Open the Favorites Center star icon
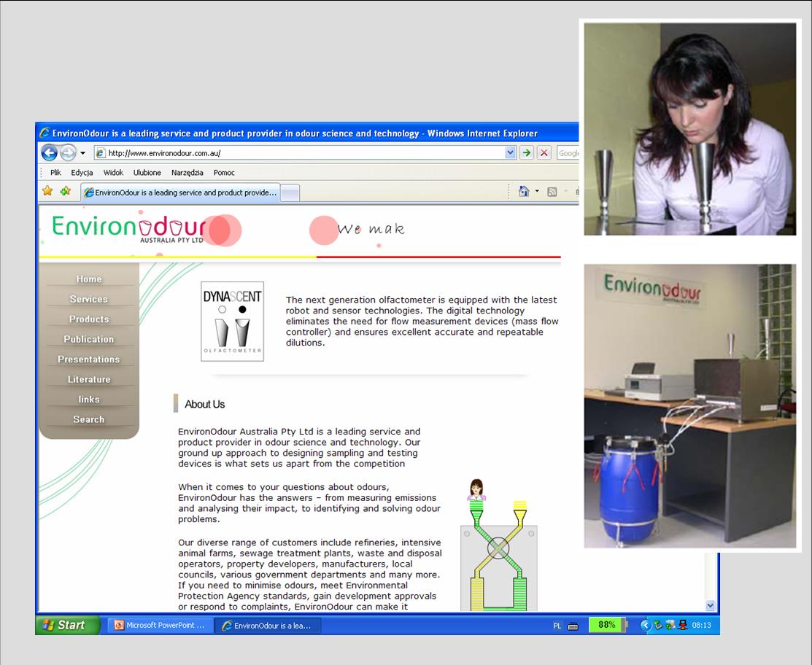 click(47, 191)
